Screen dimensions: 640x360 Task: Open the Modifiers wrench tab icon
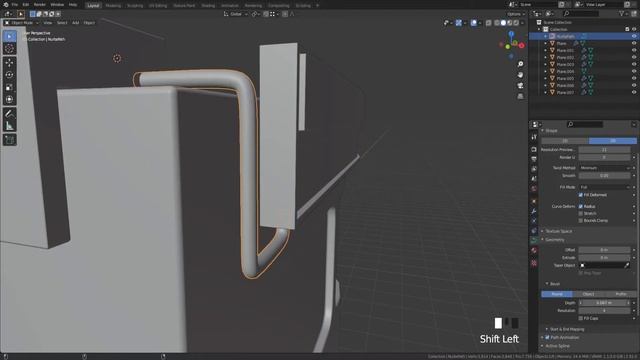pyautogui.click(x=534, y=211)
